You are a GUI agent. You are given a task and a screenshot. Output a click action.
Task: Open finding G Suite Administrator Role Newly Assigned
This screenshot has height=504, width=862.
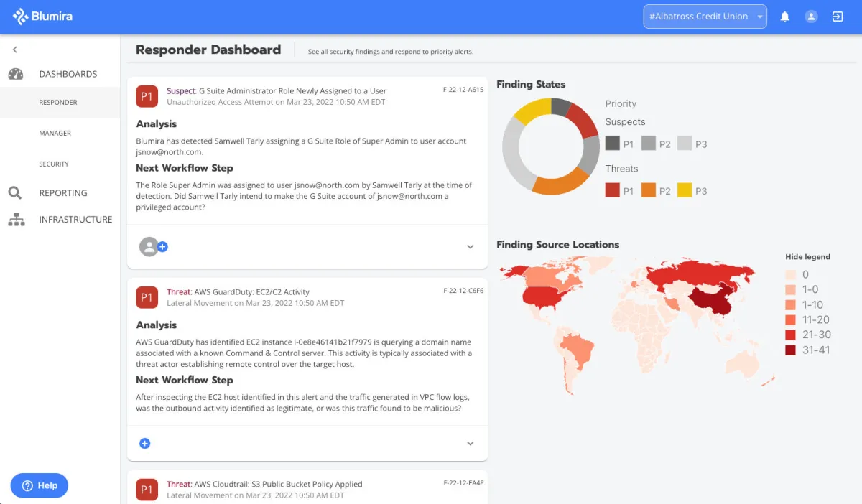[277, 91]
